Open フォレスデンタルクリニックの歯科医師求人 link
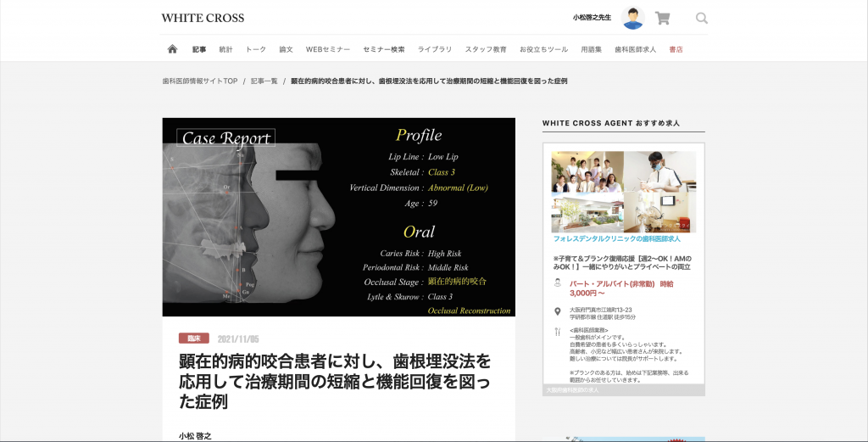The image size is (868, 442). pos(617,238)
